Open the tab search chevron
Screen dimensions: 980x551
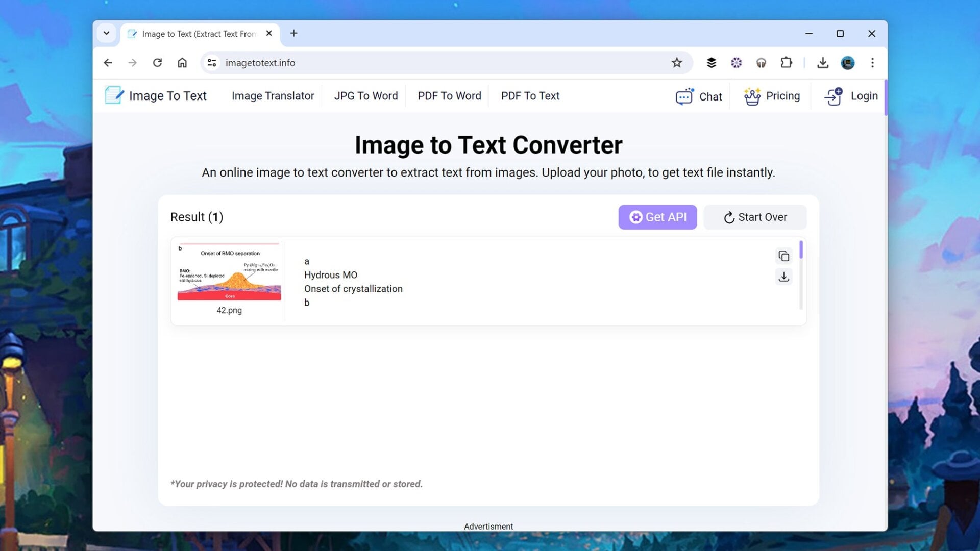click(107, 33)
